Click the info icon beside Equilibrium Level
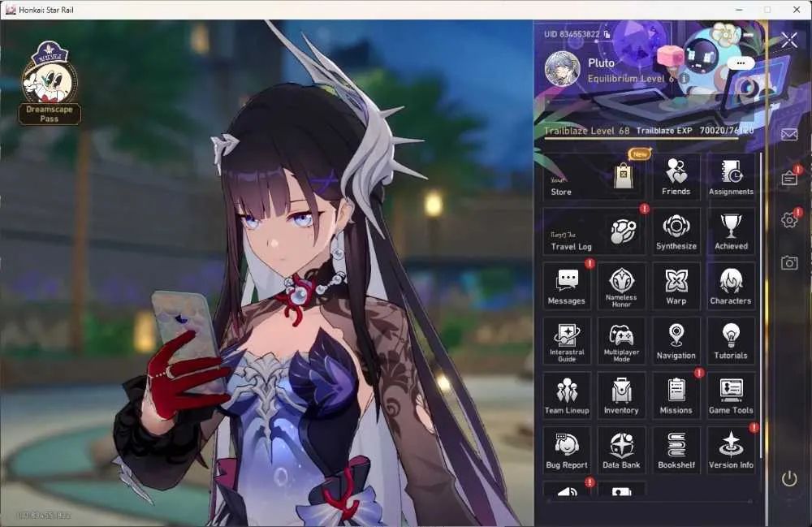 [x=684, y=79]
